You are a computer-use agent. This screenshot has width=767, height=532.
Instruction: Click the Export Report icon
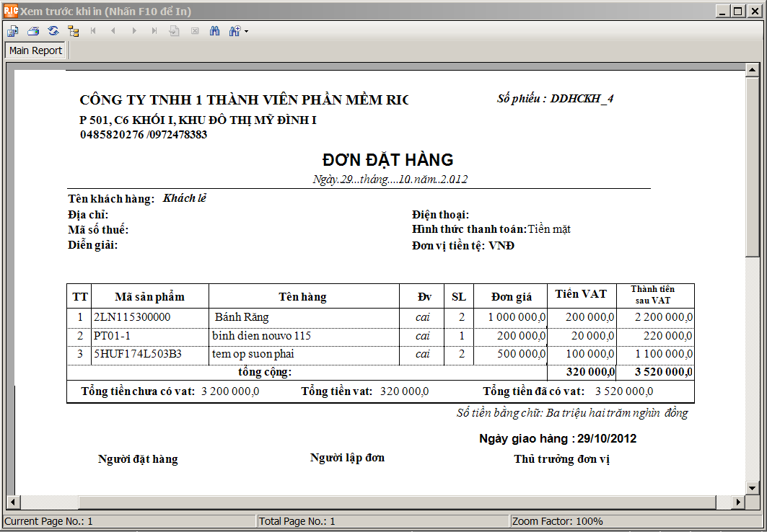(x=13, y=31)
